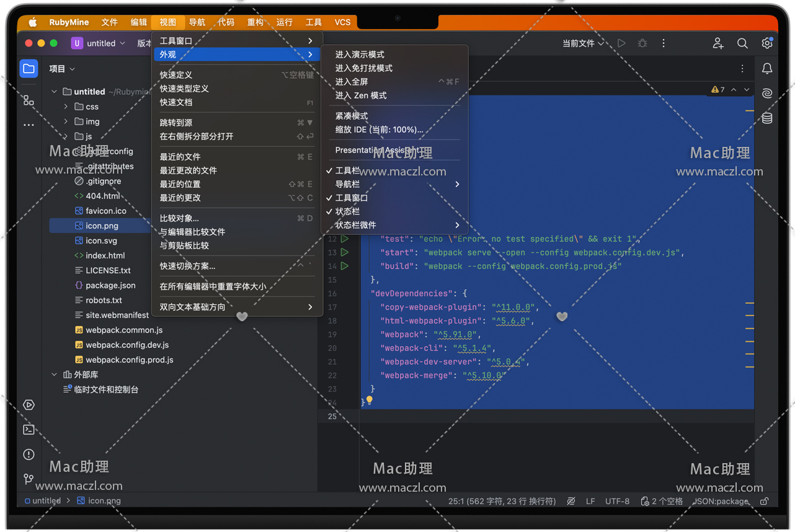
Task: Open the 导航 menu in menu bar
Action: point(197,22)
